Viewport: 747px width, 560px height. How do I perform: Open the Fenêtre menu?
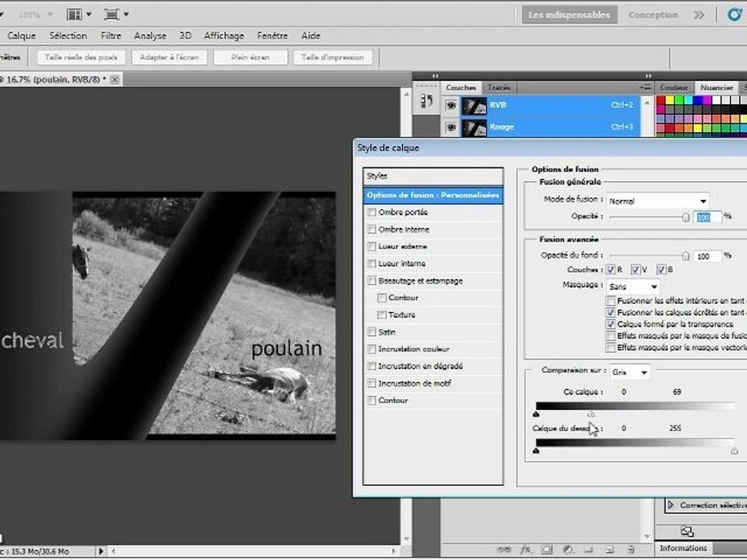tap(272, 36)
